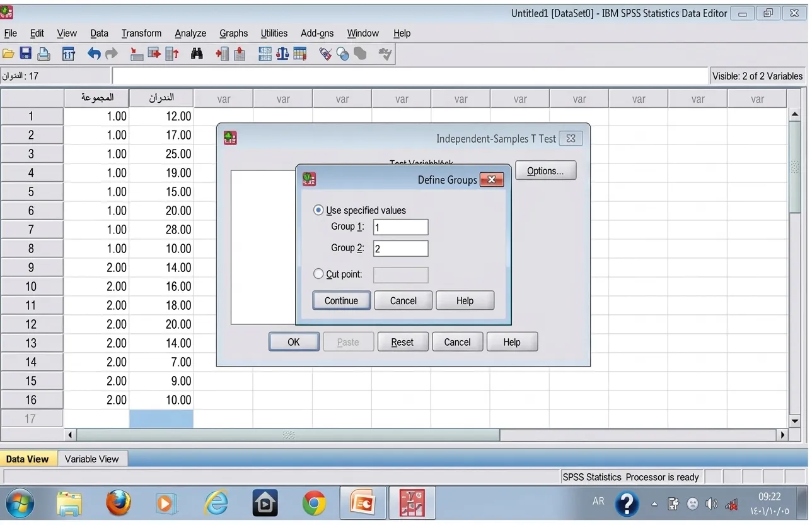Click Cancel in the Define Groups dialog
This screenshot has width=812, height=525.
click(403, 301)
